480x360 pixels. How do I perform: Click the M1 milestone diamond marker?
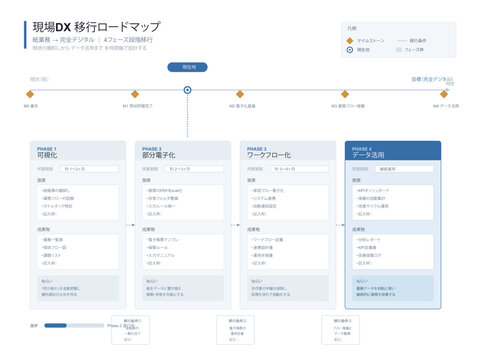click(x=135, y=94)
